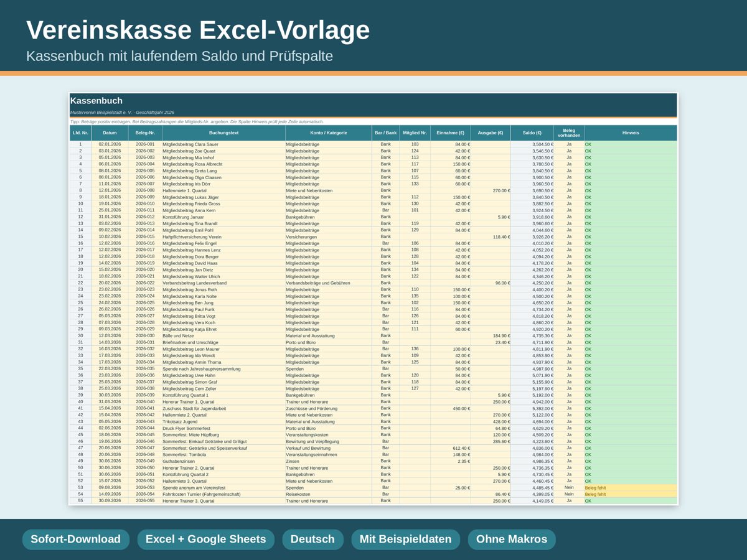Click the Bar / Bank column header

[x=386, y=133]
